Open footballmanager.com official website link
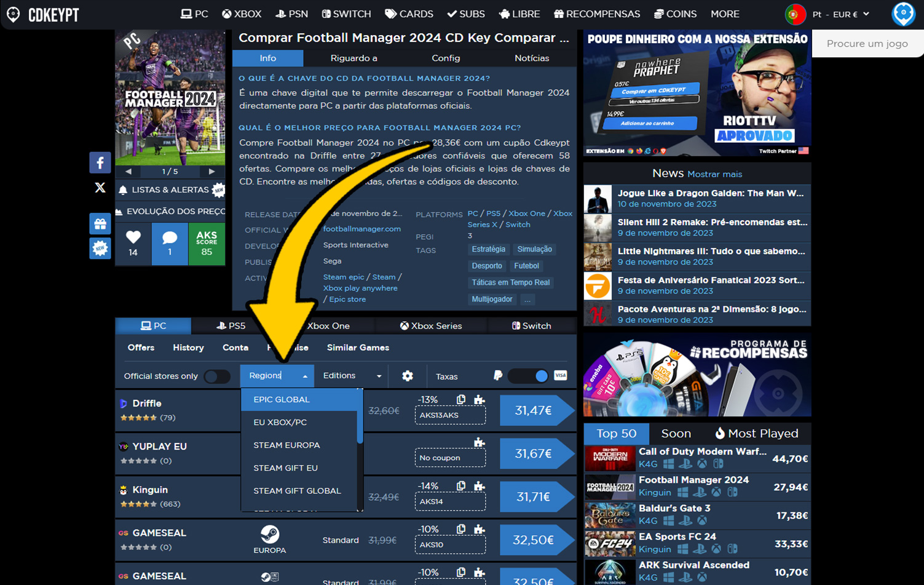The image size is (924, 585). tap(362, 229)
